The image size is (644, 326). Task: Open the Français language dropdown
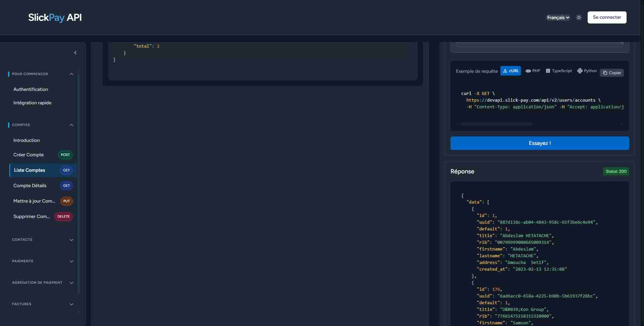point(558,17)
